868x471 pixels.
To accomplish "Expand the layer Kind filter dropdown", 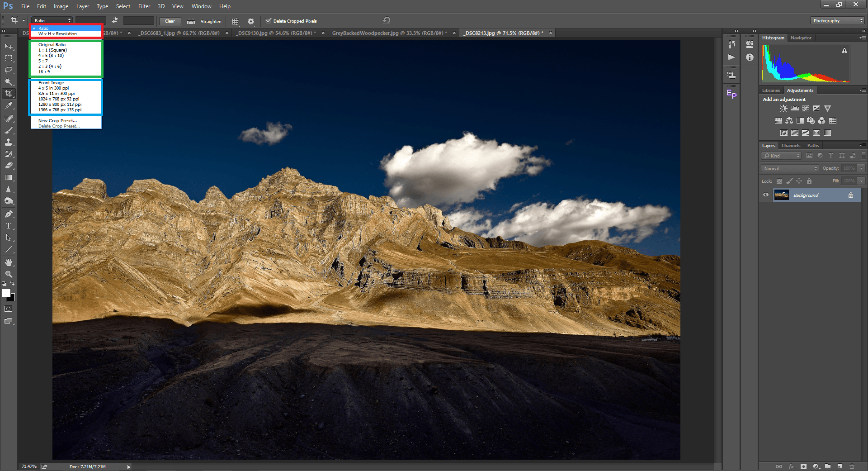I will tap(782, 156).
